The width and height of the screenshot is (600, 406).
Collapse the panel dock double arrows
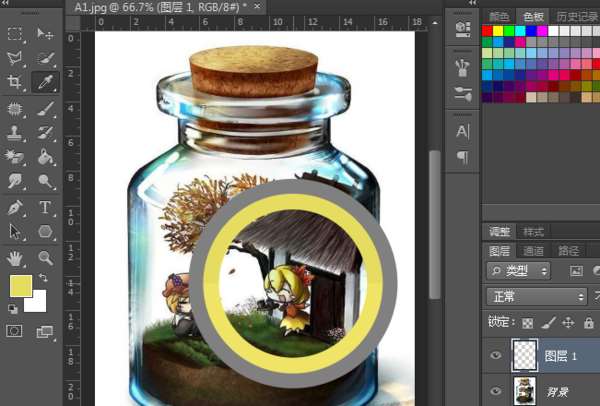(473, 3)
